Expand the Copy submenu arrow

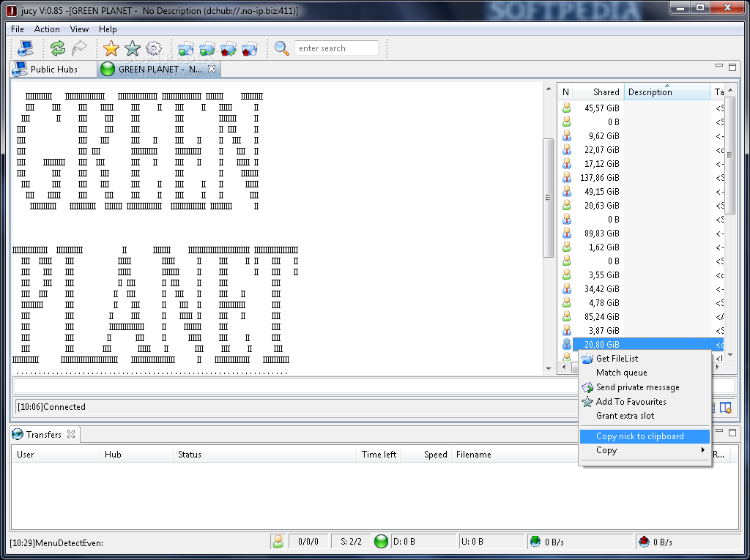[x=702, y=450]
